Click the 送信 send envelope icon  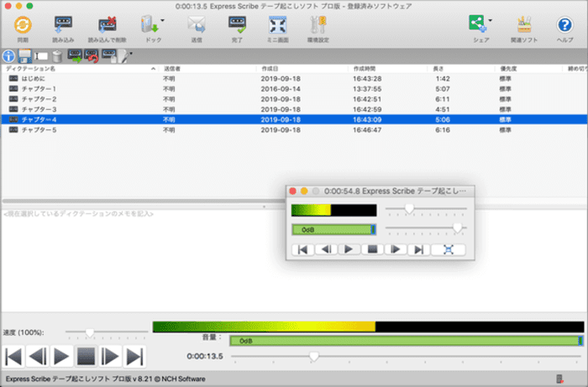click(x=197, y=25)
